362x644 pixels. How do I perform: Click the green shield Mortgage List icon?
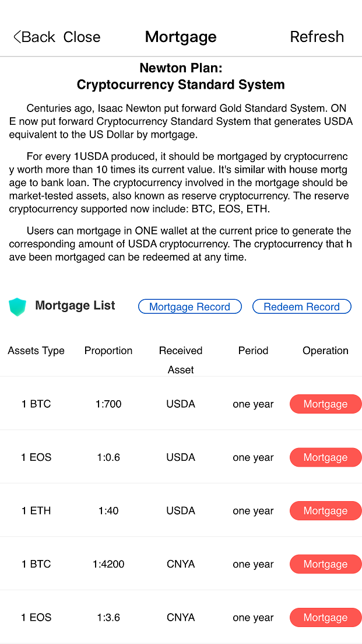pyautogui.click(x=18, y=307)
